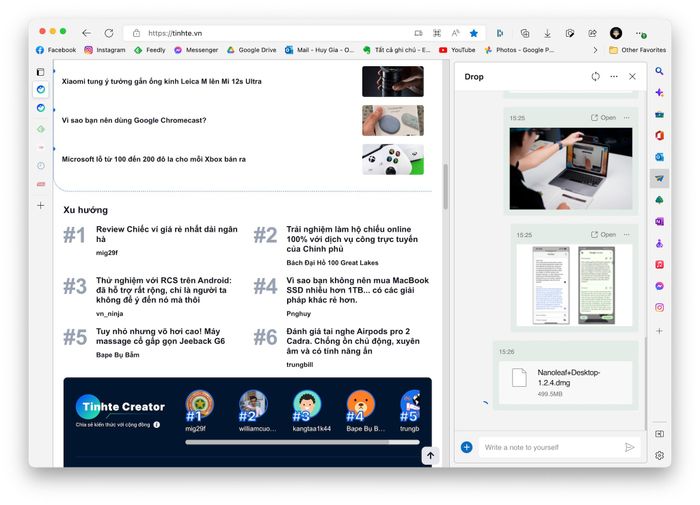Viewport: 700px width, 505px height.
Task: Open the YouTube bookmark
Action: tap(457, 50)
